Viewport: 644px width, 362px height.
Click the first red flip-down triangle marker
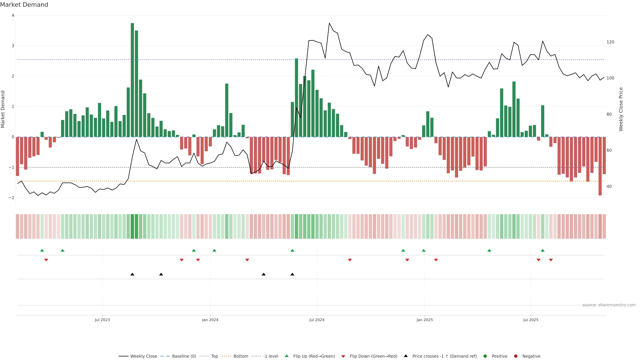[46, 260]
